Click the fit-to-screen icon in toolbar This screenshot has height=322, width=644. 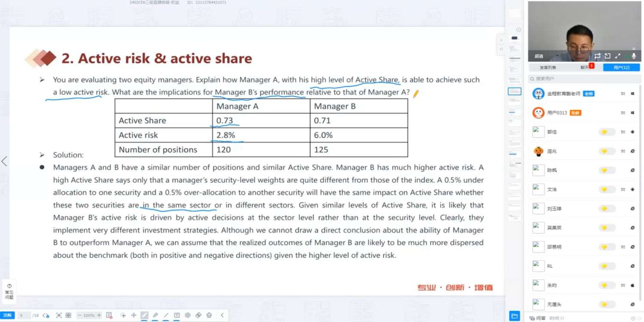59,315
